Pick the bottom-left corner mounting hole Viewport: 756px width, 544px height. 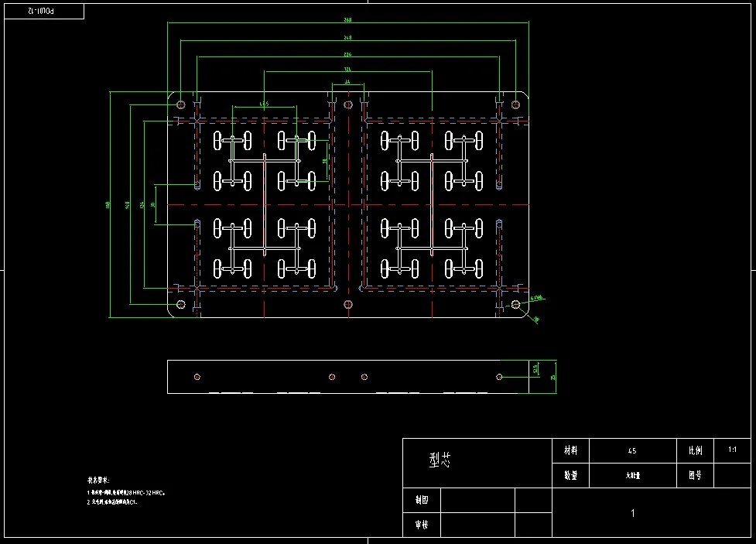[181, 304]
